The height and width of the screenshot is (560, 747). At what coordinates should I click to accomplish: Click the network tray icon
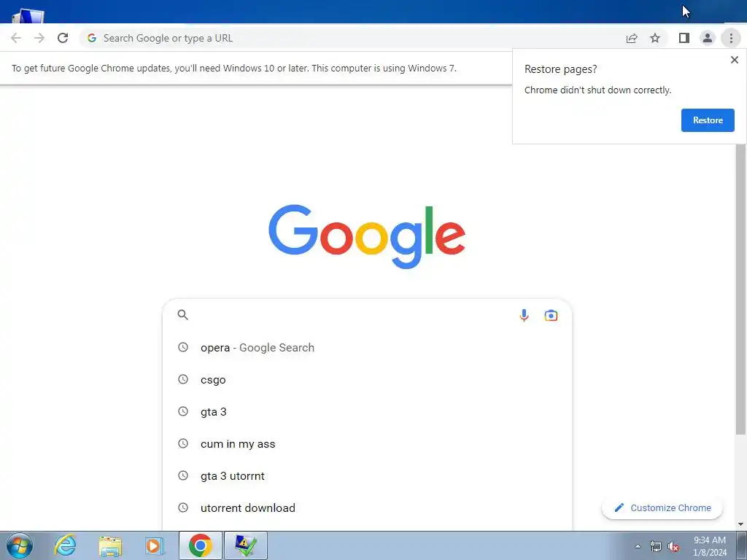656,546
